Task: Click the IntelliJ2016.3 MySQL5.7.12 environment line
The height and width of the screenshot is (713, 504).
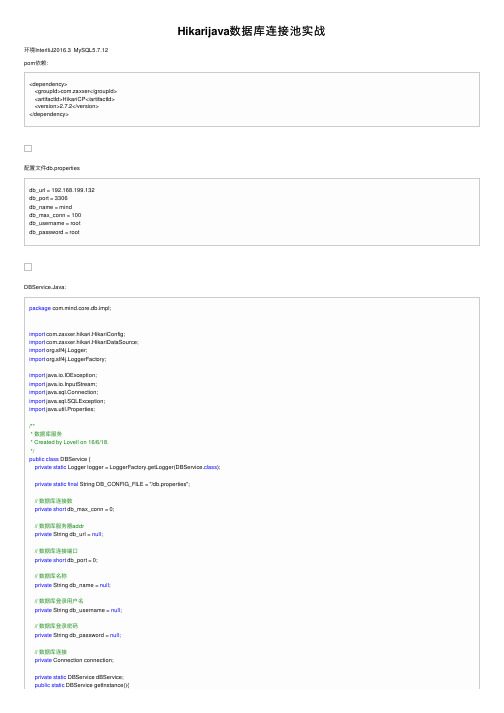Action: [66, 50]
